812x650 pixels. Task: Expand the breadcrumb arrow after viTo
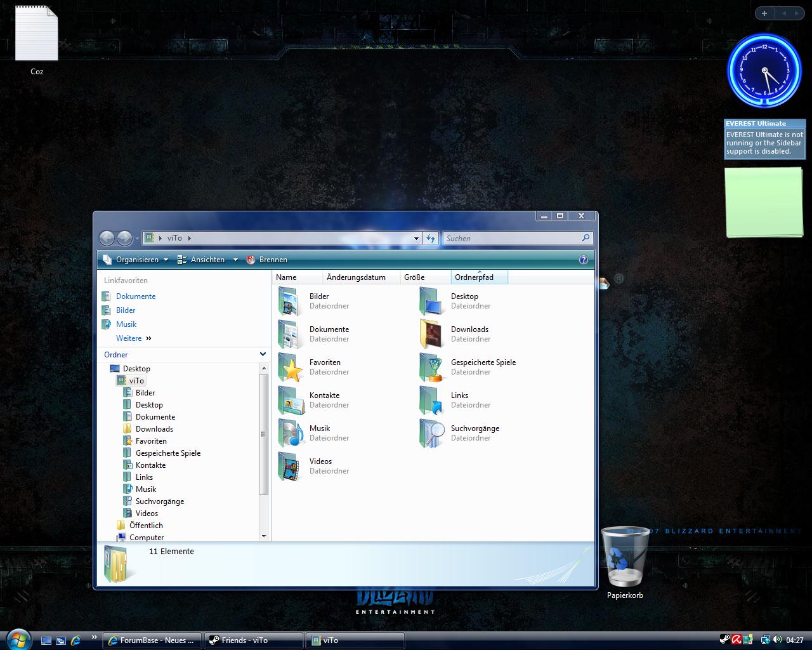189,238
